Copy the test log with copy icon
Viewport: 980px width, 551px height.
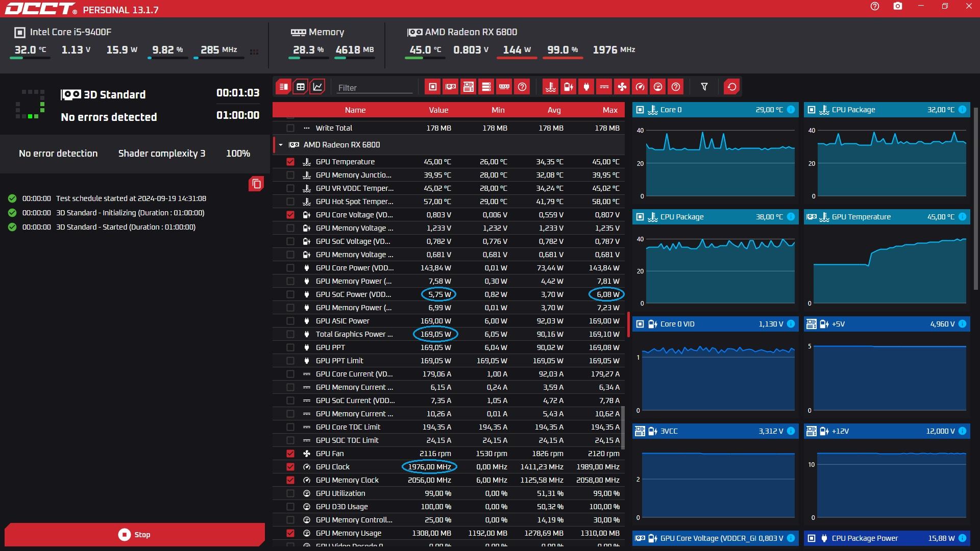pos(256,184)
